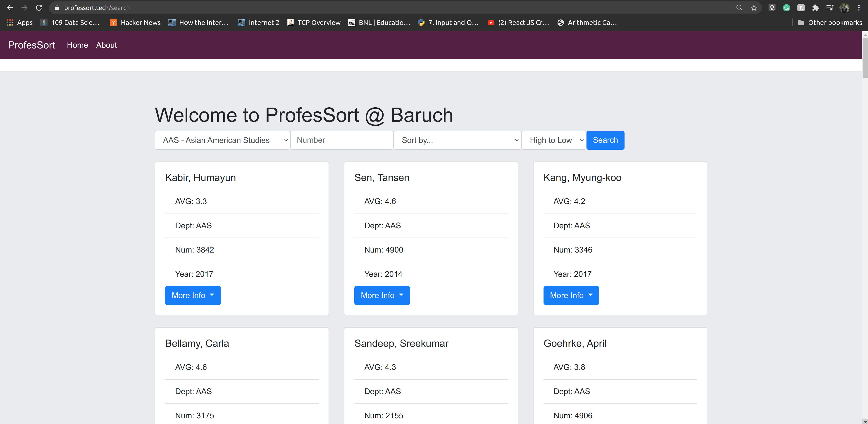Bookmark this page with star icon

(754, 8)
